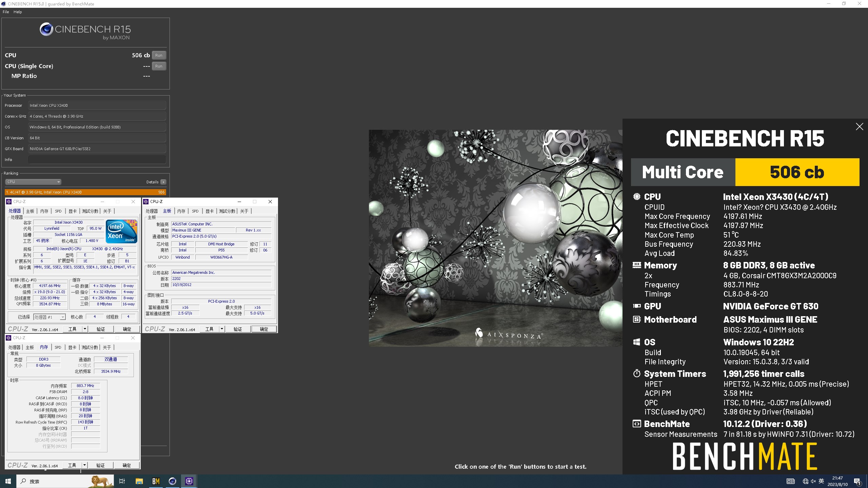Image resolution: width=868 pixels, height=488 pixels.
Task: Switch to Cinebench taskbar icon
Action: pyautogui.click(x=173, y=481)
